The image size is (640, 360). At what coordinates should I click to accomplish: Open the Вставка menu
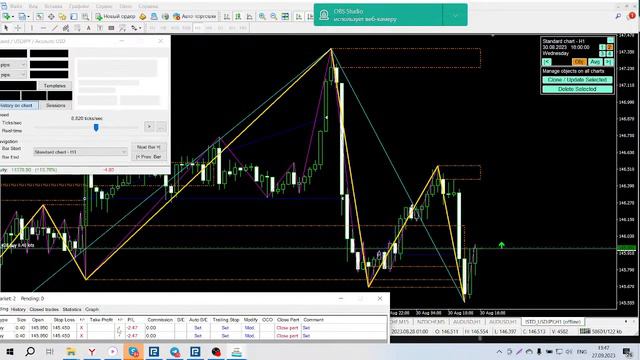pos(53,6)
